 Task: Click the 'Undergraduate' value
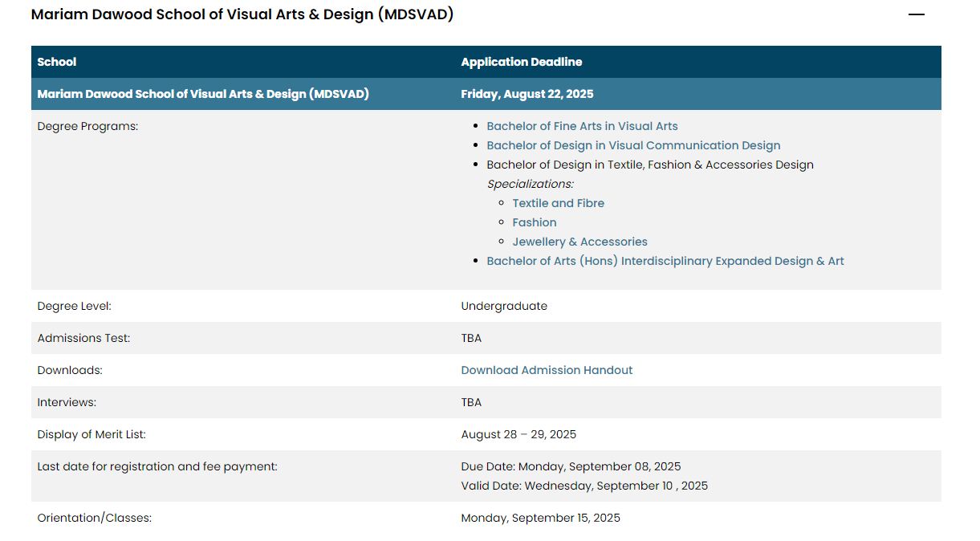coord(504,306)
